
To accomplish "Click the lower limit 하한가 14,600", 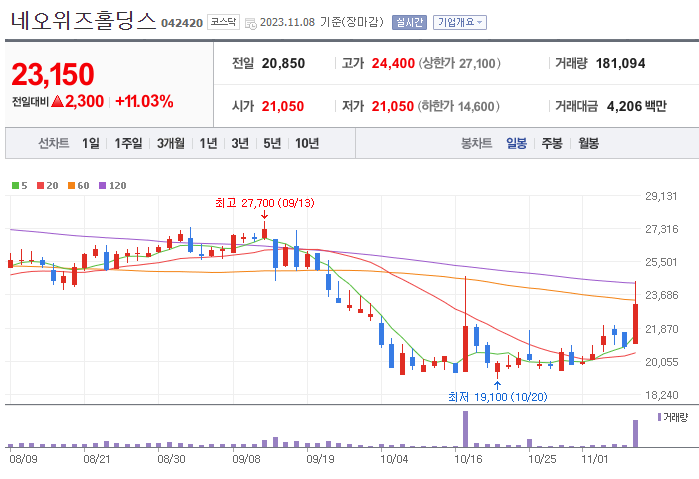I will (458, 106).
